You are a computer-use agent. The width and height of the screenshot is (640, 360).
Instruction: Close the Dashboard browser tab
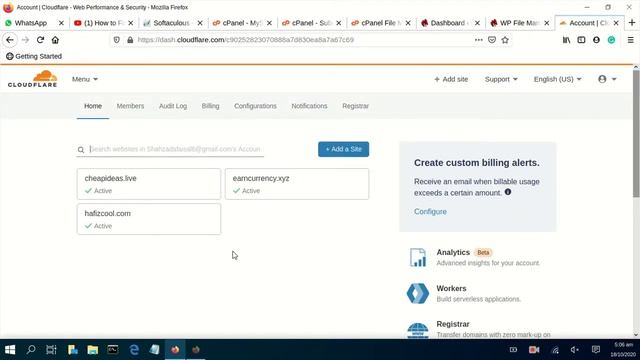pyautogui.click(x=477, y=23)
